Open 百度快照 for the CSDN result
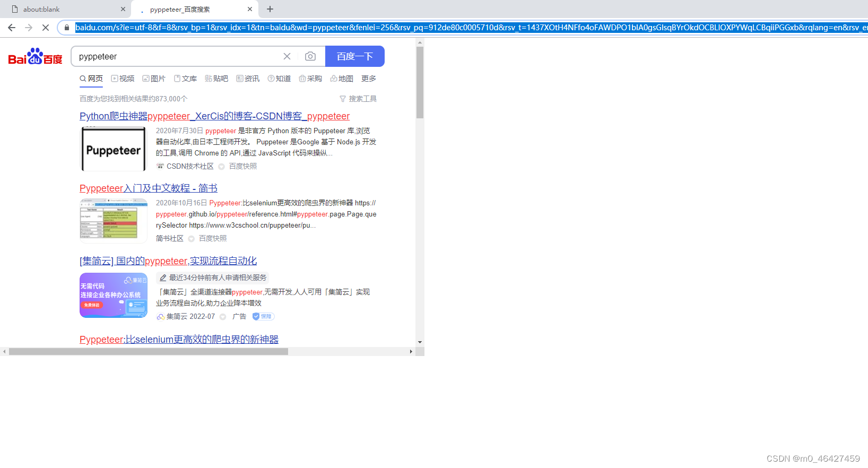Viewport: 868px width, 468px height. click(243, 166)
